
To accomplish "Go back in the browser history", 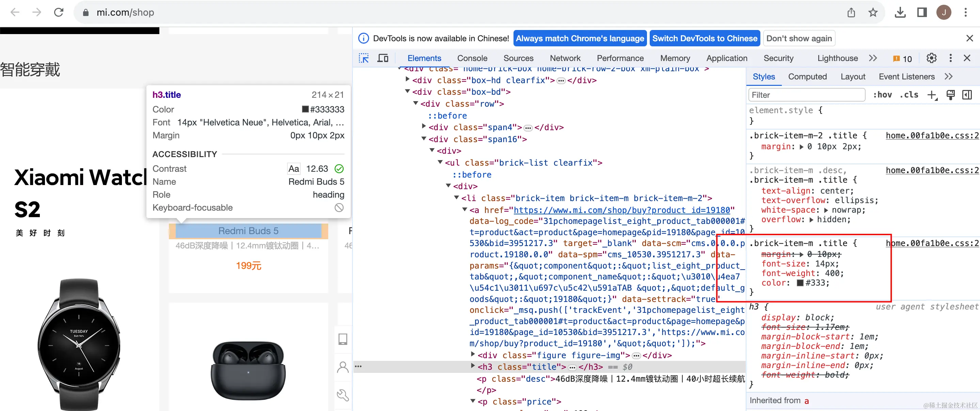I will [x=15, y=12].
